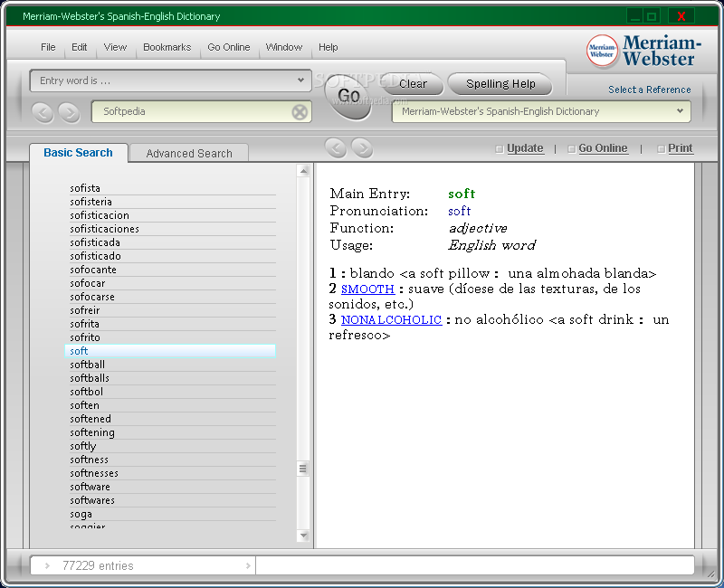
Task: Switch to the Advanced Search tab
Action: (189, 153)
